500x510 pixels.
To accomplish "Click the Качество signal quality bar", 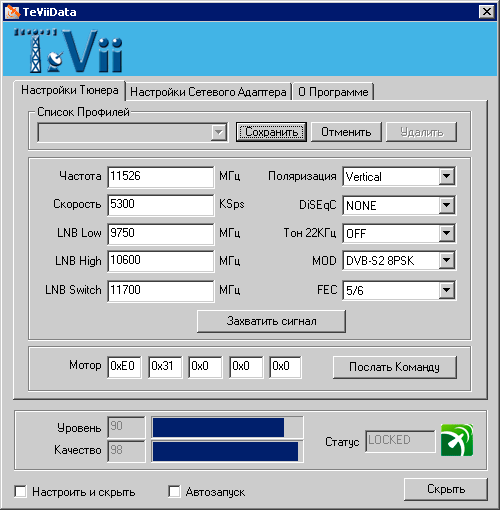I will click(227, 451).
